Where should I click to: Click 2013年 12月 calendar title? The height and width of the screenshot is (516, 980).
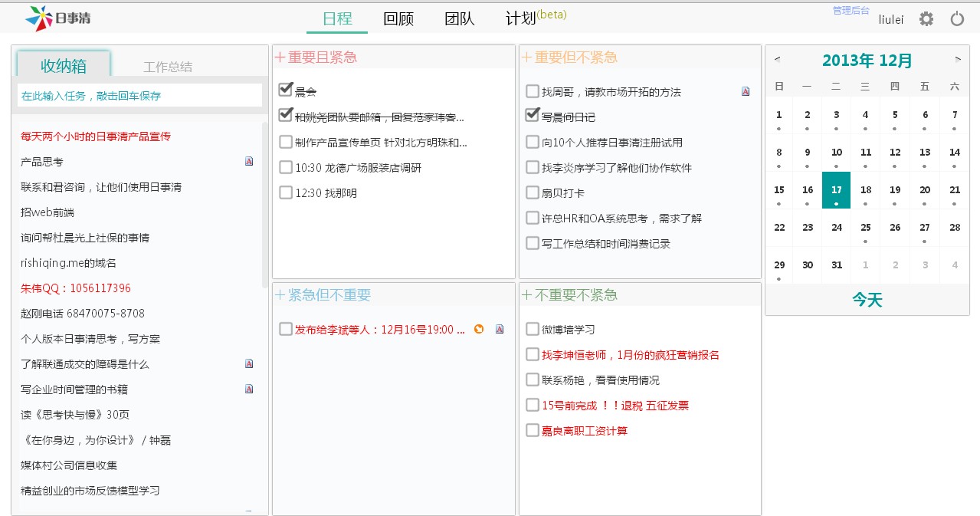point(867,60)
